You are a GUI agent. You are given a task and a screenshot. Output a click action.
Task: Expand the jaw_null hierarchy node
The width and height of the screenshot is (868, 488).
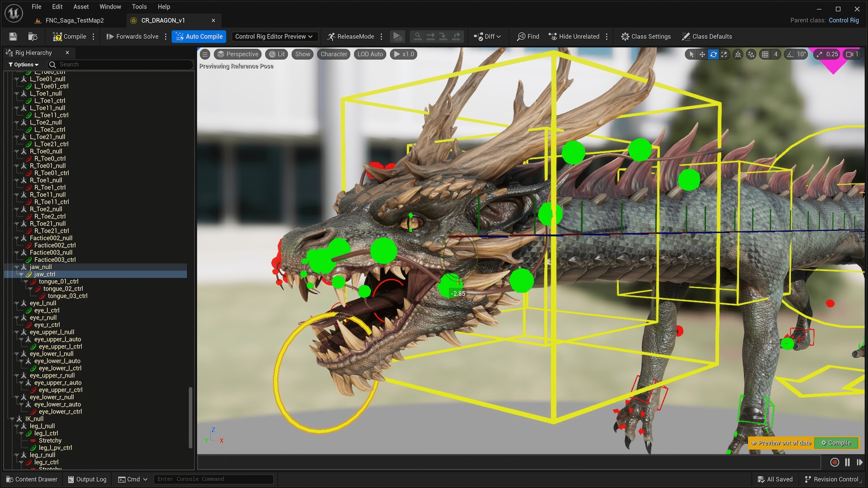(16, 266)
